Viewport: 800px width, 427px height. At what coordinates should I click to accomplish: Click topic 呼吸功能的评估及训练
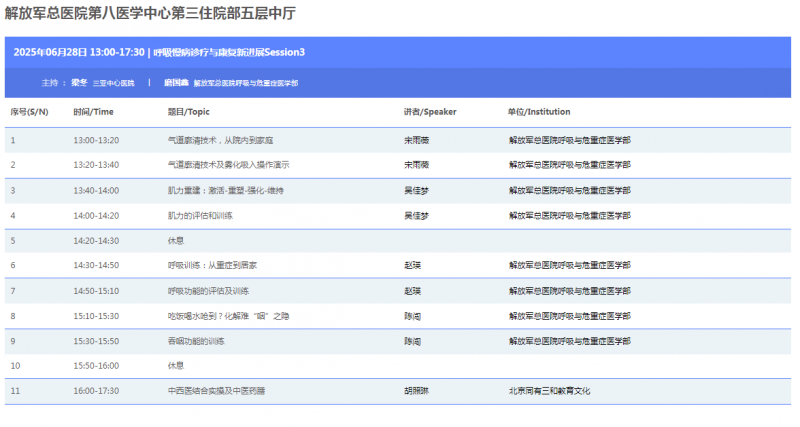(x=208, y=291)
